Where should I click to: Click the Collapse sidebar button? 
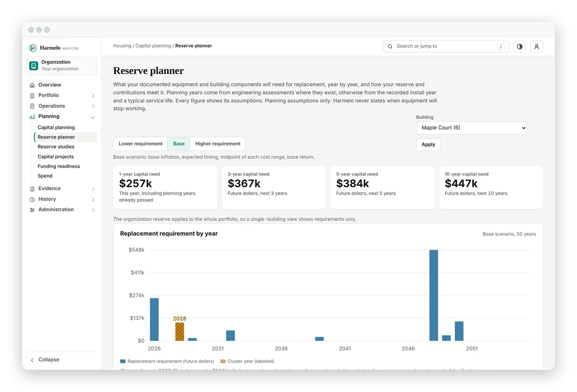[x=62, y=360]
